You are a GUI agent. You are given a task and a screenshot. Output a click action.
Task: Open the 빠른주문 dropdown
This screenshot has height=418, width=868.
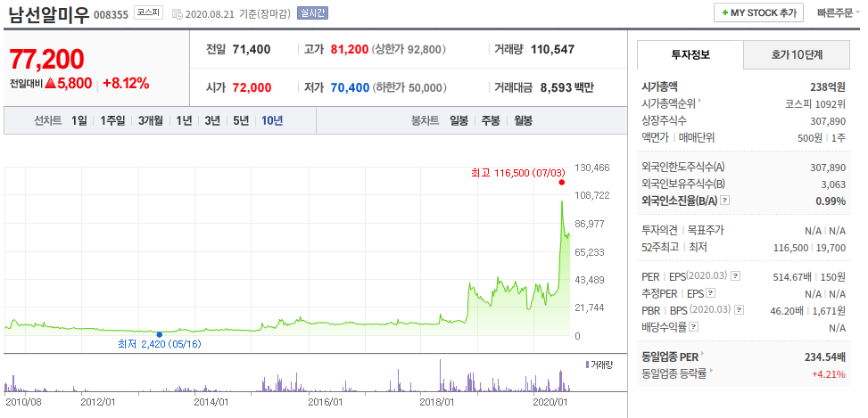(x=838, y=12)
